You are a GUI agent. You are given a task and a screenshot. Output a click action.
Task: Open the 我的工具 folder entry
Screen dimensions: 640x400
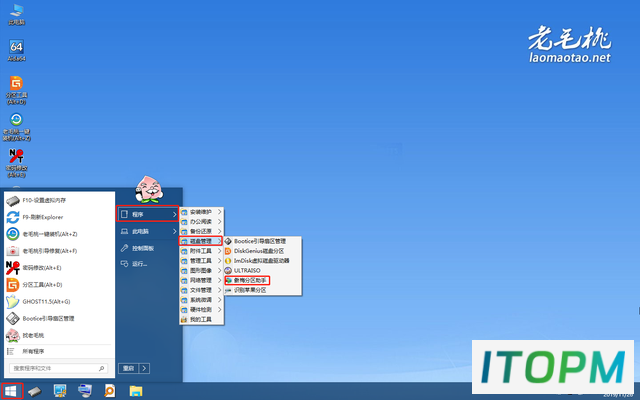[202, 320]
